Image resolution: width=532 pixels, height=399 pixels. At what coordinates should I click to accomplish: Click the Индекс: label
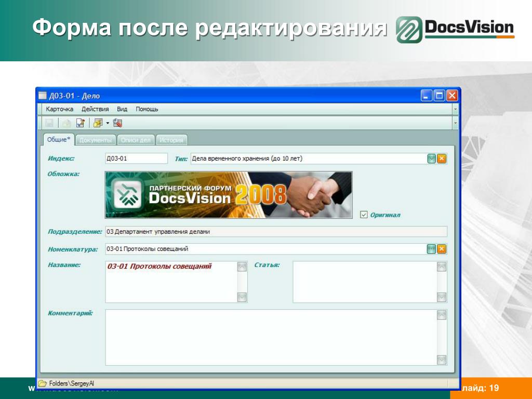(61, 158)
